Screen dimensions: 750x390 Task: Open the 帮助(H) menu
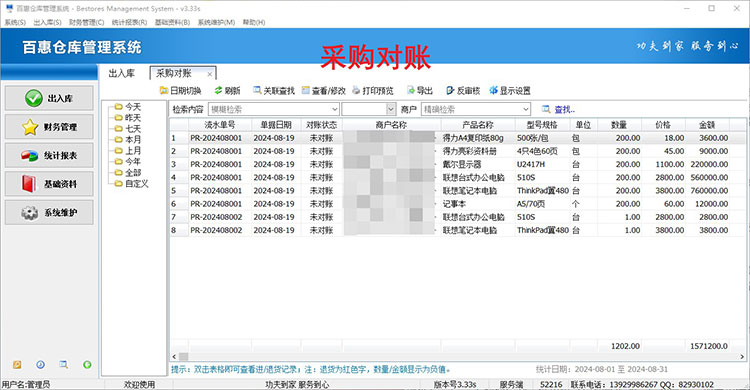[254, 22]
